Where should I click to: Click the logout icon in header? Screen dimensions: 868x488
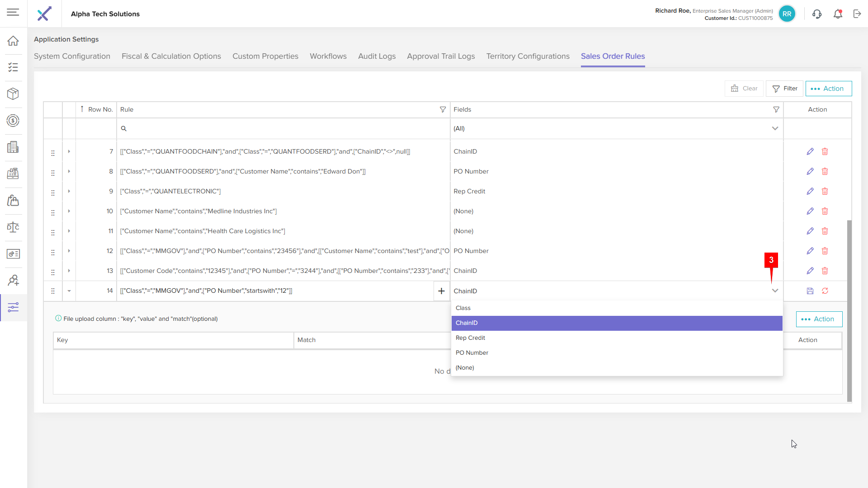857,14
